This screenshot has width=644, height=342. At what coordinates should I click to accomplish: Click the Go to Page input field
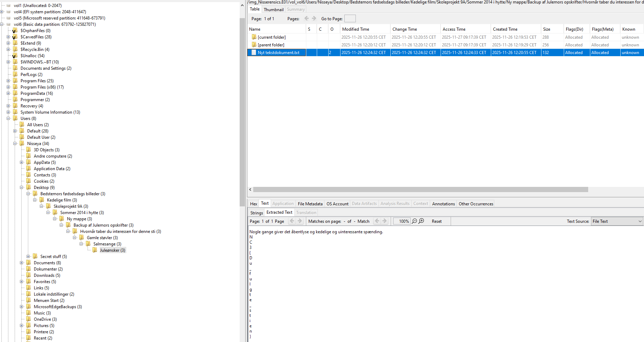tap(350, 19)
